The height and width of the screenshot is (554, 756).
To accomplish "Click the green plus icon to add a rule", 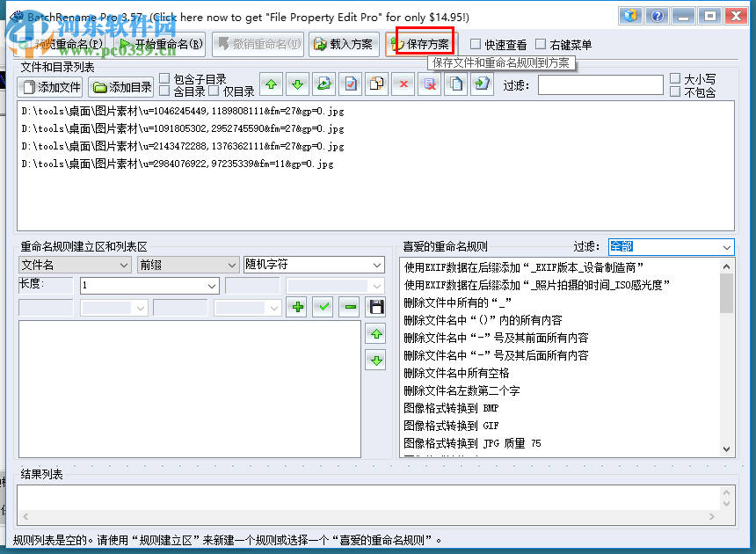I will tap(298, 305).
